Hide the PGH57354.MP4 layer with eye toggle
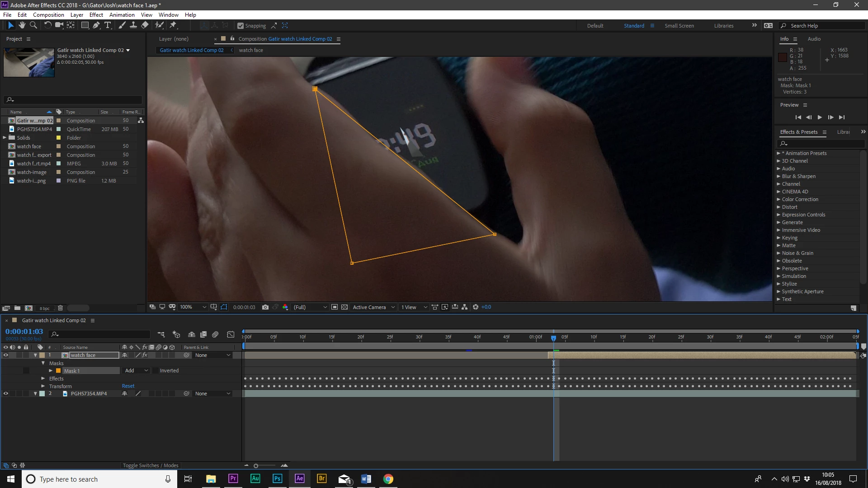This screenshot has height=488, width=868. pos(6,394)
